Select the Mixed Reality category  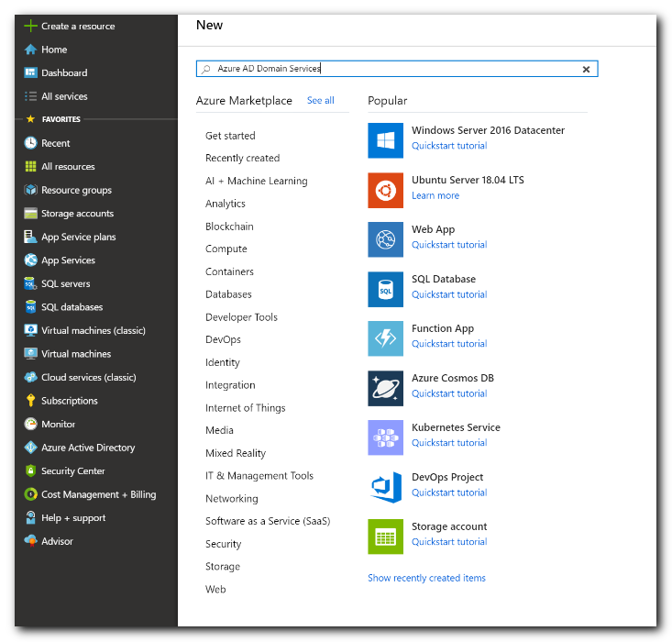236,453
